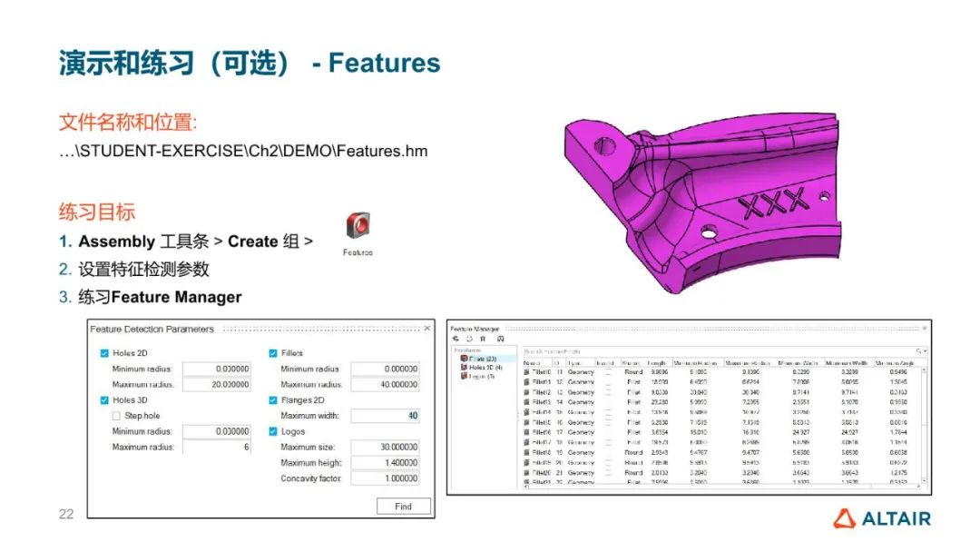980x552 pixels.
Task: Select the Fillet11 row name
Action: point(541,382)
